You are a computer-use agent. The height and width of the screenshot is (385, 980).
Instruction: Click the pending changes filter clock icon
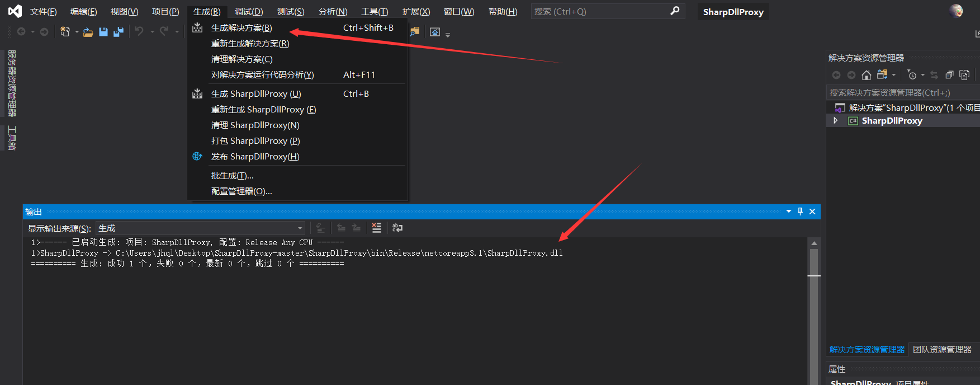coord(912,75)
